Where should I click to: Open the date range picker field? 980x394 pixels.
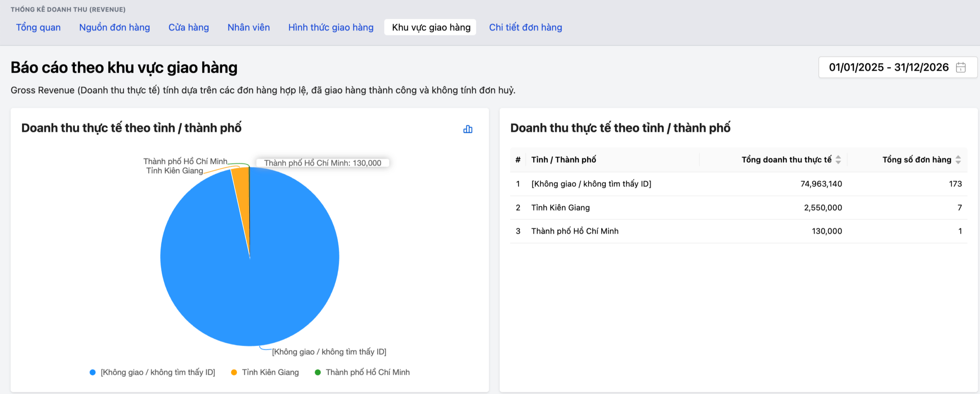888,67
